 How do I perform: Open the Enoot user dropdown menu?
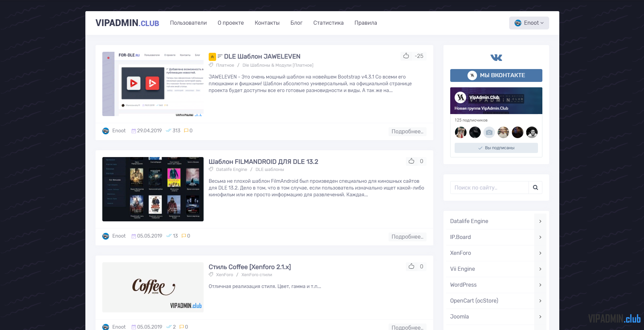(529, 23)
